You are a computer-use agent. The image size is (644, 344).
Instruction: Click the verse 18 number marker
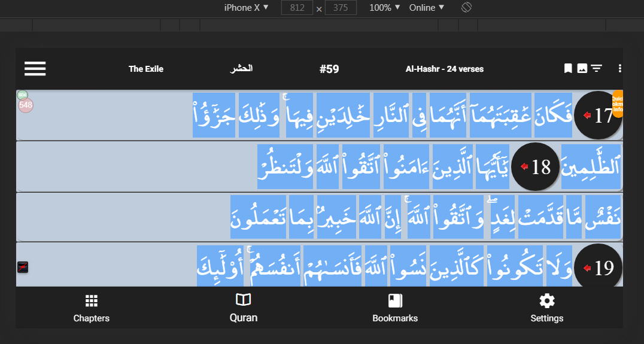pos(536,167)
